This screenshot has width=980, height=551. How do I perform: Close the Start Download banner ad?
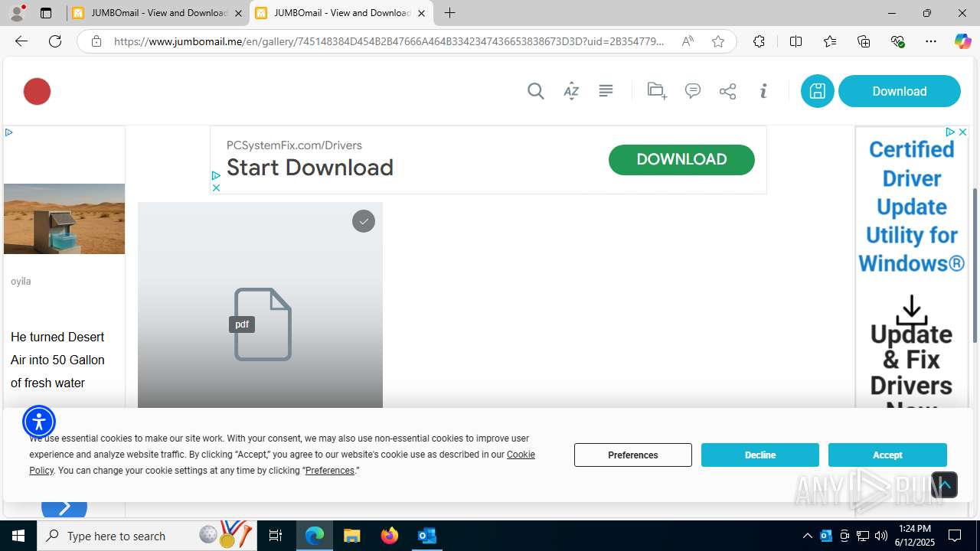[216, 187]
